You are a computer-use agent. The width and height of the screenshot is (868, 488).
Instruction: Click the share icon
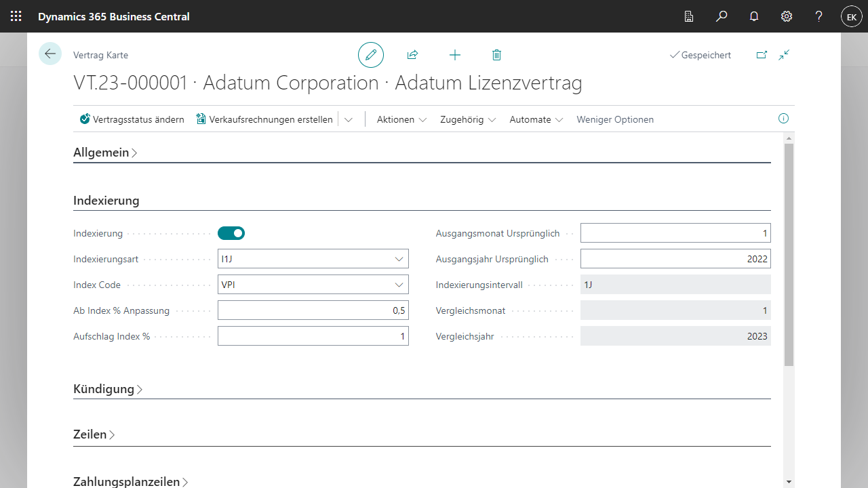click(x=412, y=55)
